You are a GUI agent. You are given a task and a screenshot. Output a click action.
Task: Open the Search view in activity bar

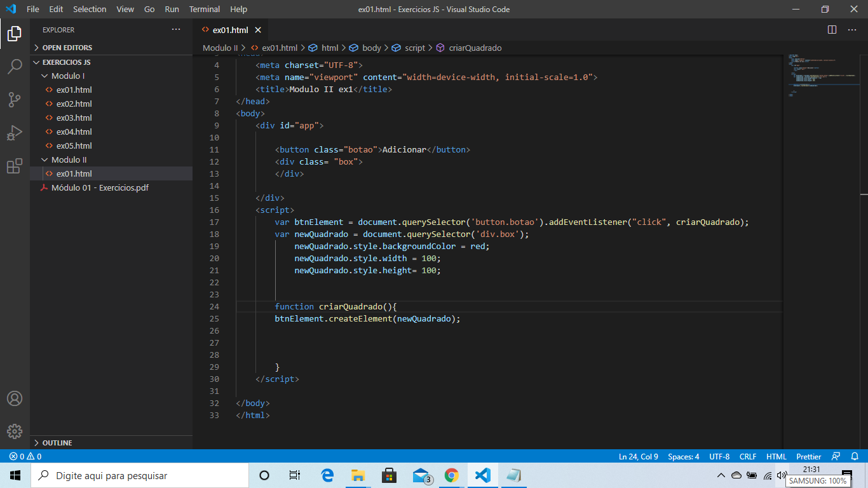click(15, 67)
